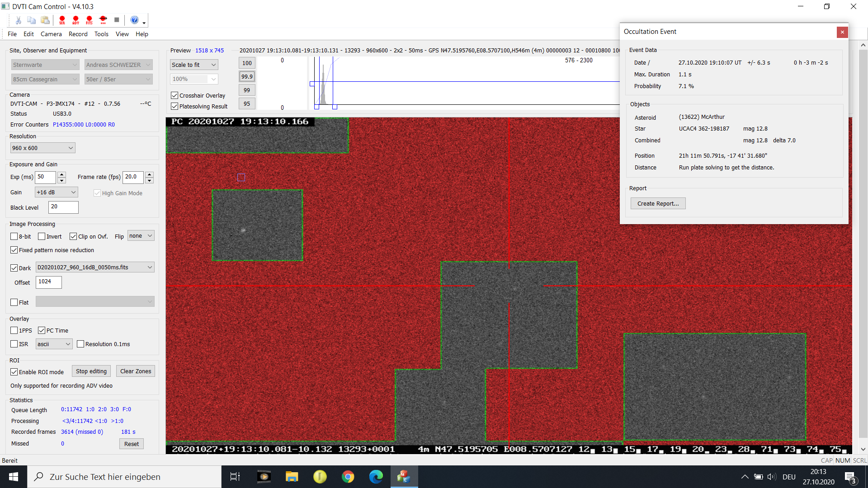Open the 960 x 600 resolution dropdown
The width and height of the screenshot is (868, 488).
[43, 148]
